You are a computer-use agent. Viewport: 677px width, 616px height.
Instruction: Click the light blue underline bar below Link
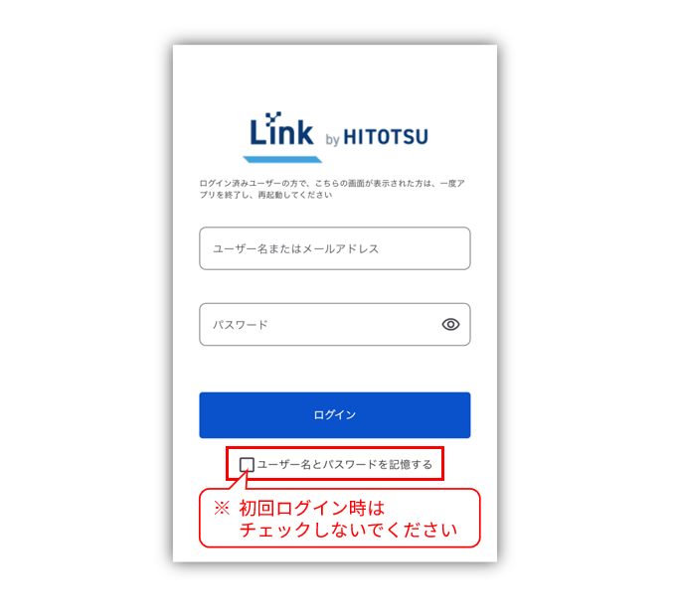282,159
